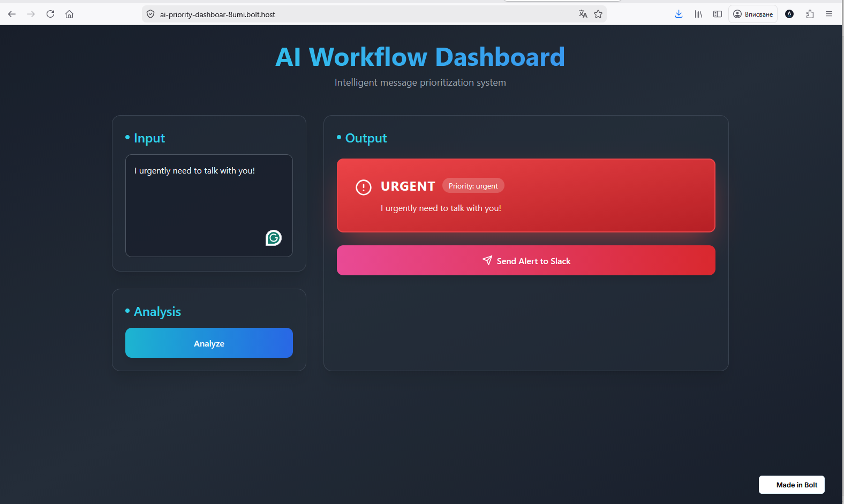This screenshot has height=504, width=844.
Task: Click the Вписване account button
Action: click(x=753, y=14)
